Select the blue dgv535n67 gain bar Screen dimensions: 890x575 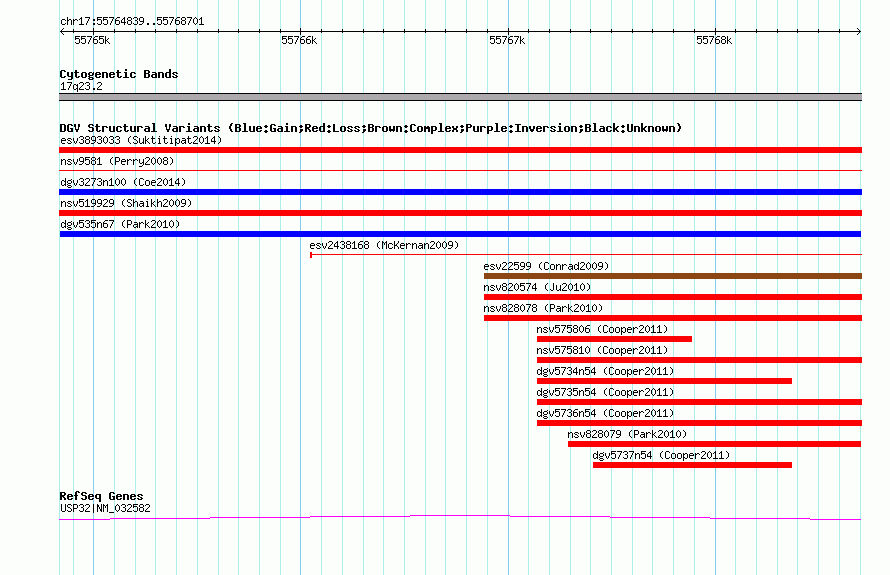(x=460, y=234)
